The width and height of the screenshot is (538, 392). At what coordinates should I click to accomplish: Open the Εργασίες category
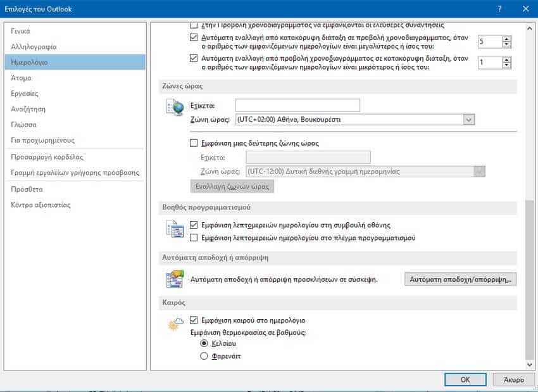pos(75,93)
